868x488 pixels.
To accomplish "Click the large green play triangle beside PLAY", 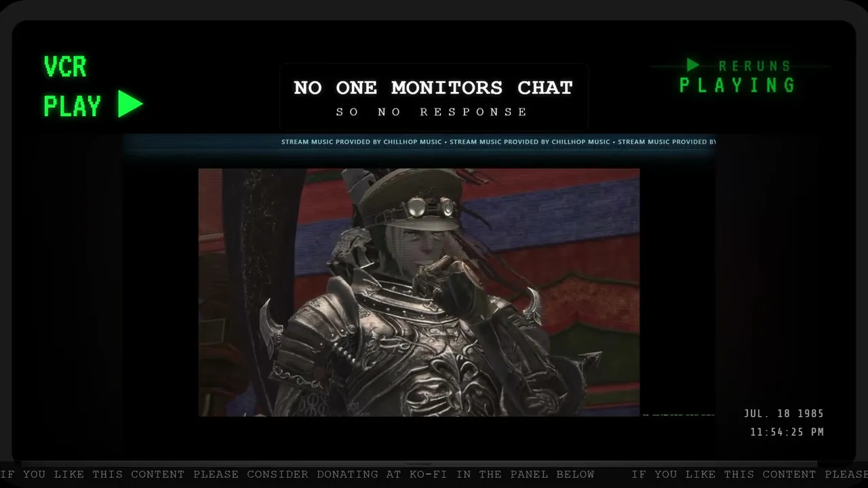I will tap(130, 104).
